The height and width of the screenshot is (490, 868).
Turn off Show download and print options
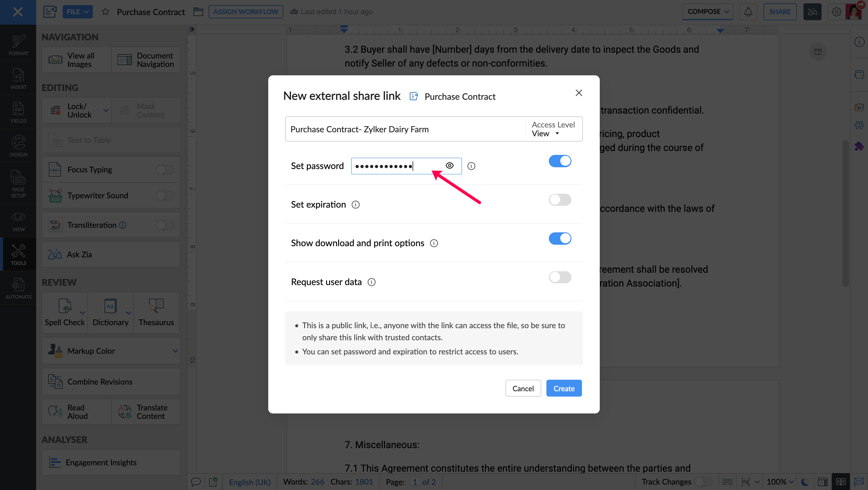(560, 239)
